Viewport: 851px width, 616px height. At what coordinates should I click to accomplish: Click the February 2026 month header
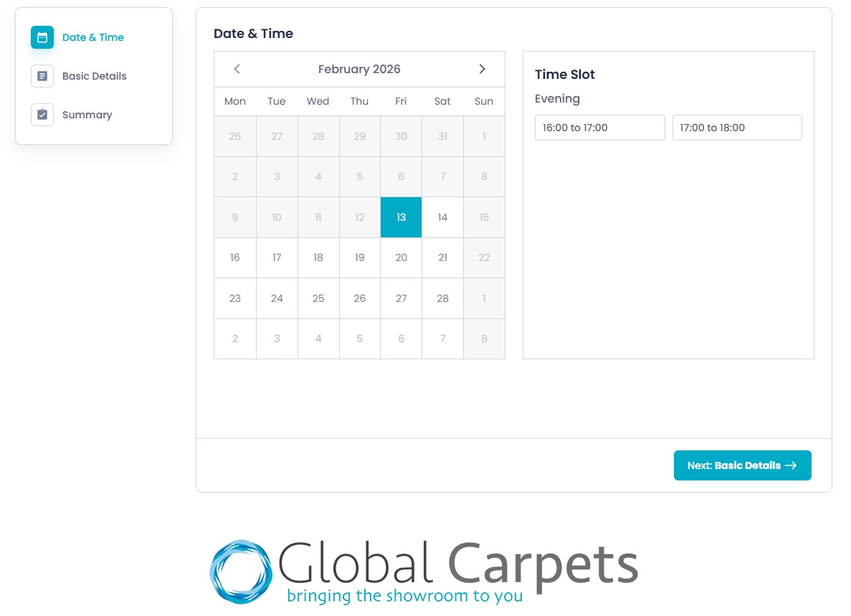click(x=359, y=69)
